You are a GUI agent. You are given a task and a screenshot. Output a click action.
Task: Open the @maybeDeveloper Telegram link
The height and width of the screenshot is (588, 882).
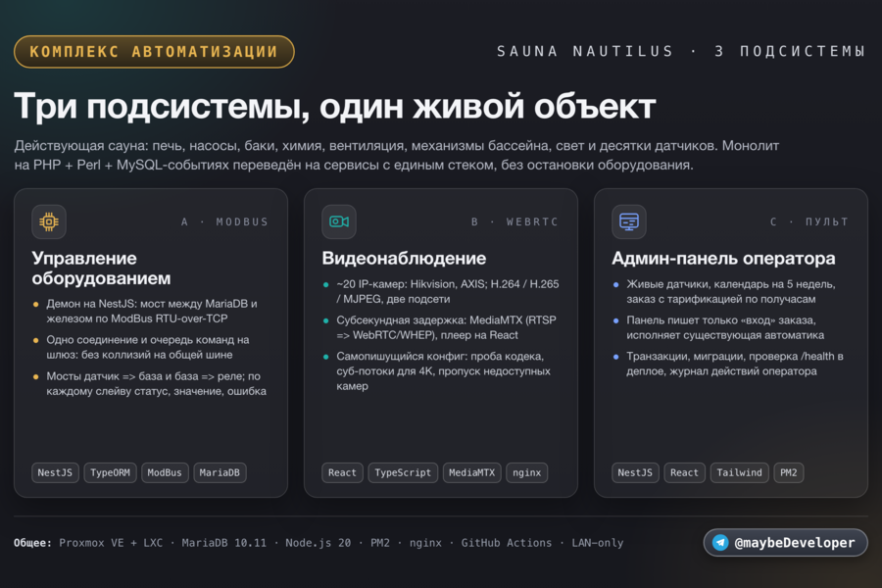tap(785, 542)
